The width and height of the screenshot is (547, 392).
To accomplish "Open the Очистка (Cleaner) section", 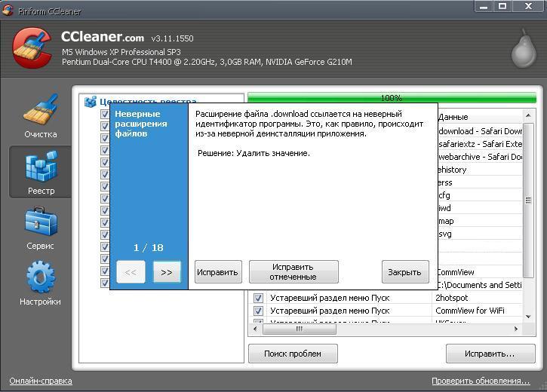I will pyautogui.click(x=41, y=115).
